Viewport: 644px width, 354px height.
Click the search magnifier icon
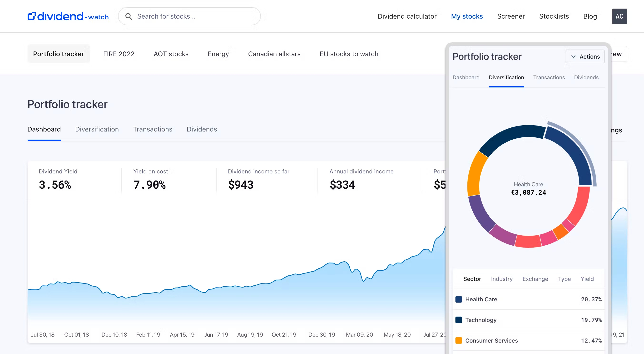click(129, 16)
